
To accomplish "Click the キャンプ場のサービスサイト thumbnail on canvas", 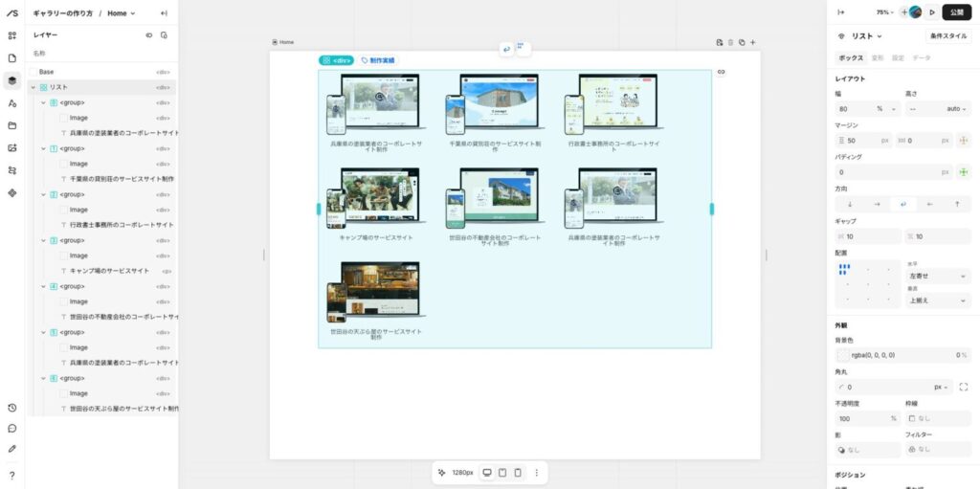I will pyautogui.click(x=375, y=199).
